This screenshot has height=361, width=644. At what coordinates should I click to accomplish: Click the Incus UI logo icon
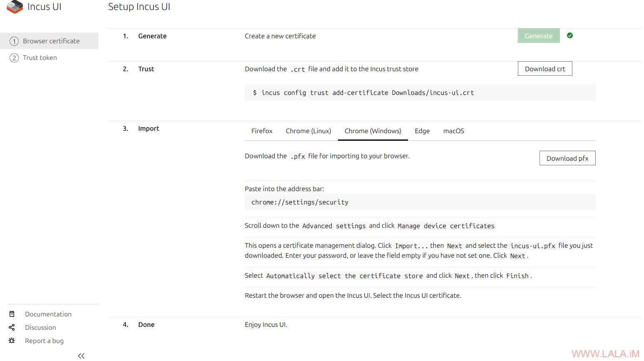15,7
